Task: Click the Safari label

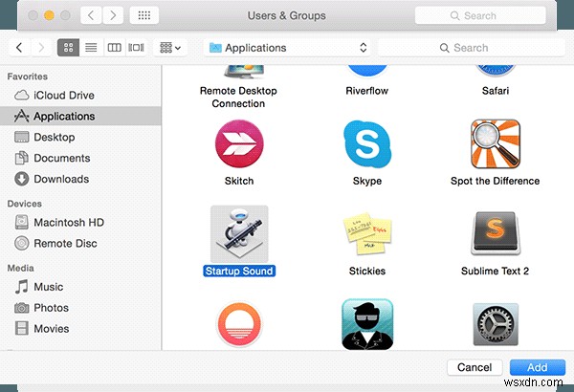Action: tap(496, 91)
